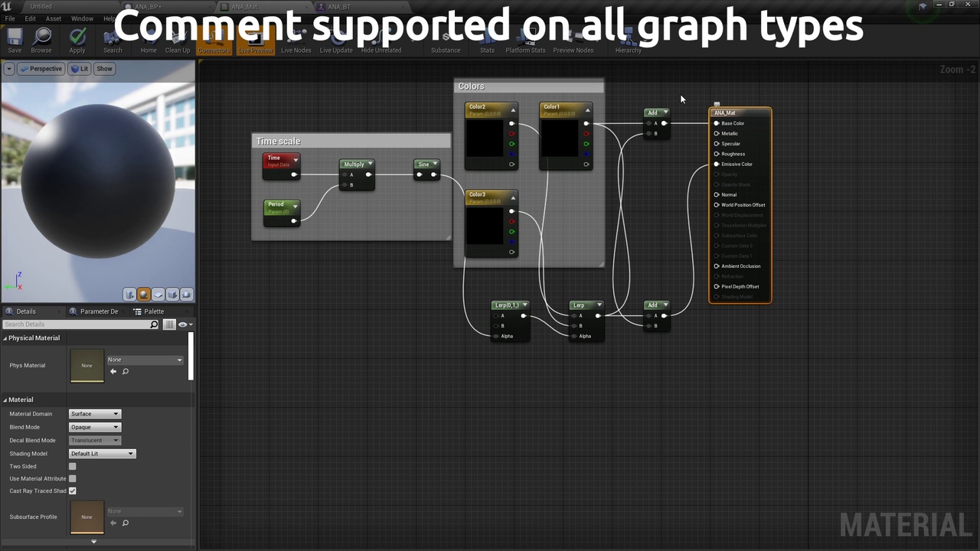Click the property matrix grid icon
Screen dimensions: 980x551
click(169, 324)
